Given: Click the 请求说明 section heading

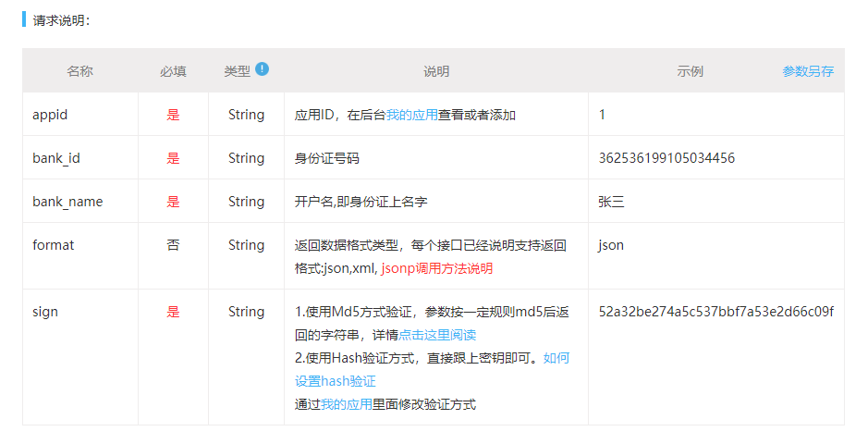Looking at the screenshot, I should 62,19.
